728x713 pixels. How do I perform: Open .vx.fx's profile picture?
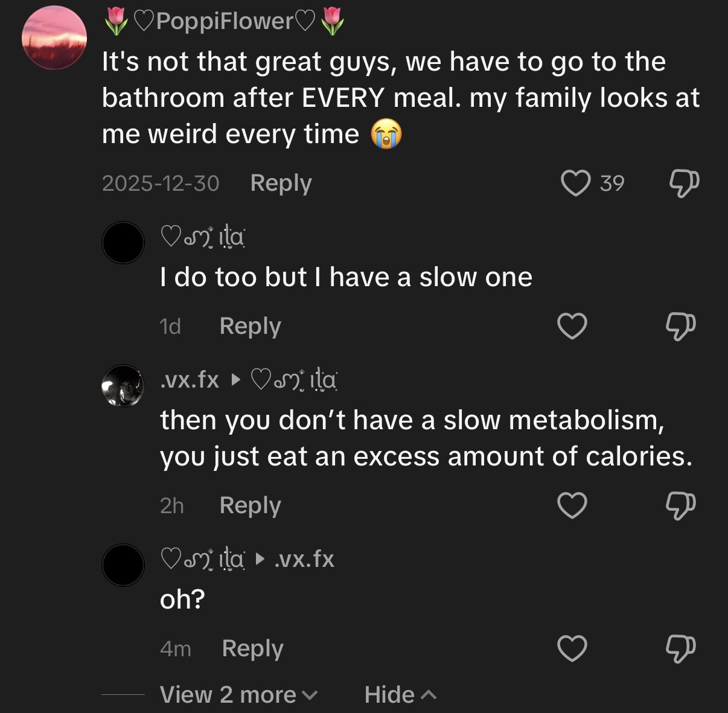tap(123, 385)
